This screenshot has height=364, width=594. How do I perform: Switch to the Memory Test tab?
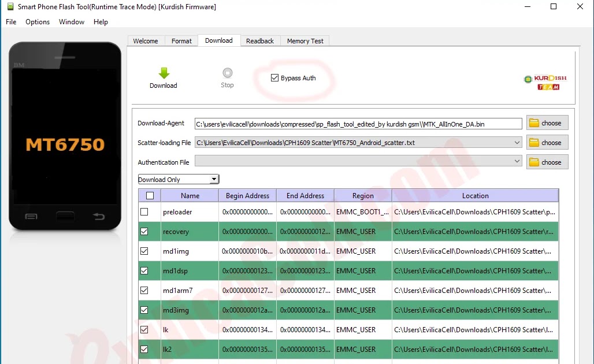(x=305, y=41)
